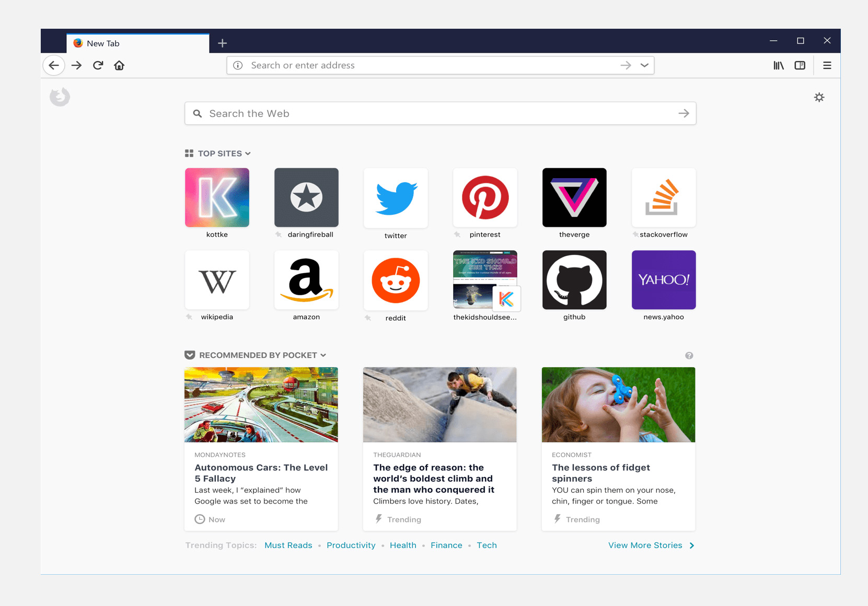Open the home page with the house icon
Image resolution: width=868 pixels, height=606 pixels.
[x=119, y=65]
